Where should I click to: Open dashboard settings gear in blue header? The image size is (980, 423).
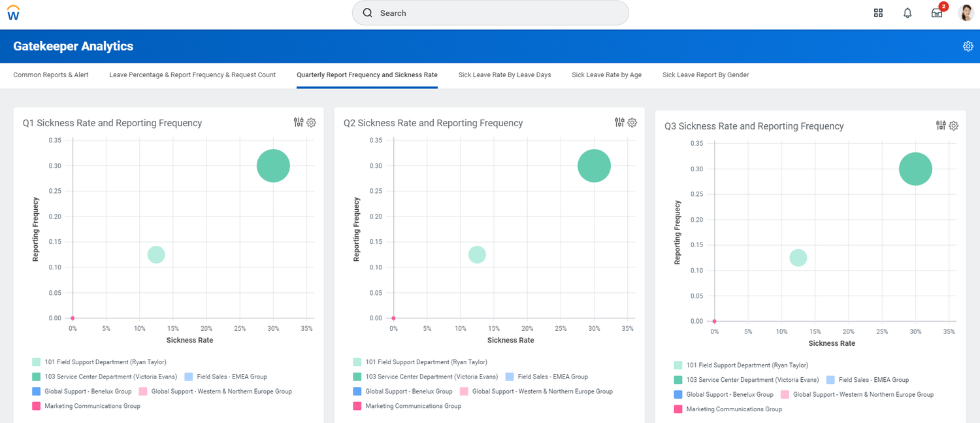[x=968, y=46]
